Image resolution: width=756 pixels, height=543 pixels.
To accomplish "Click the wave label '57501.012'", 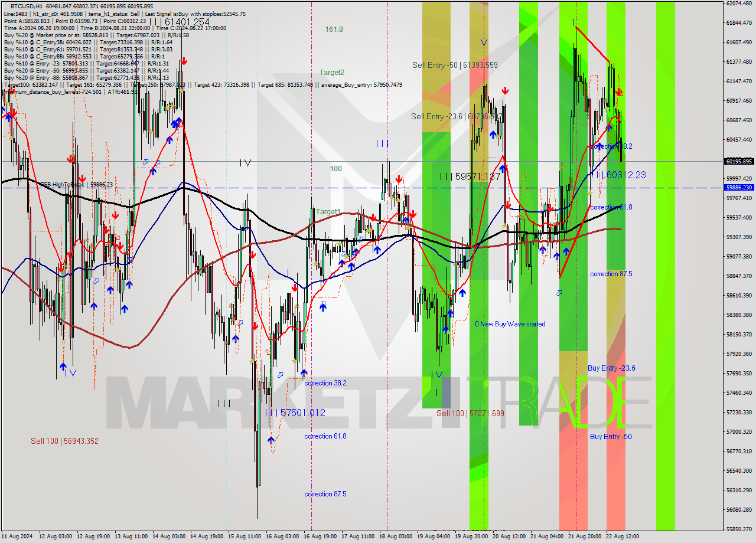I will coord(302,413).
